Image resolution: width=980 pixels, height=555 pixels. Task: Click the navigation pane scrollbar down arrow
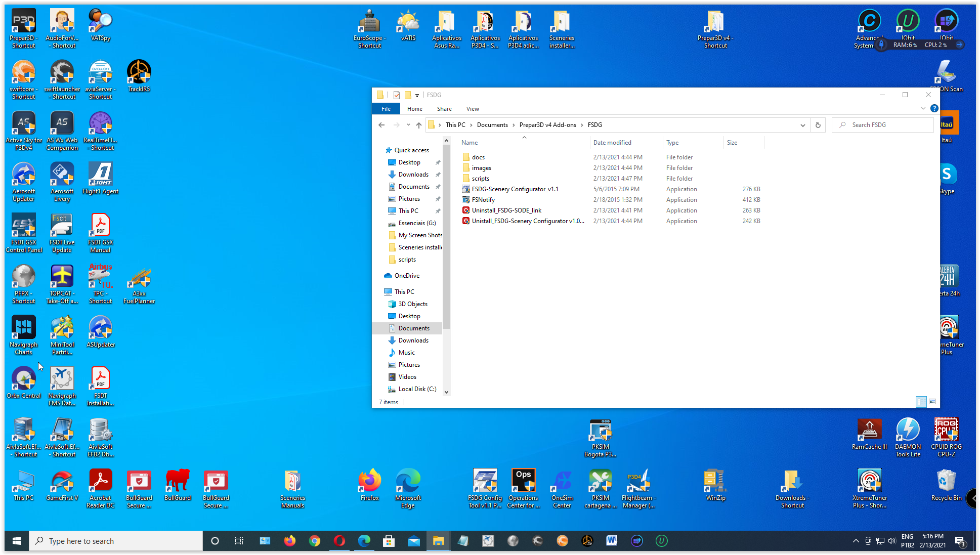coord(446,392)
